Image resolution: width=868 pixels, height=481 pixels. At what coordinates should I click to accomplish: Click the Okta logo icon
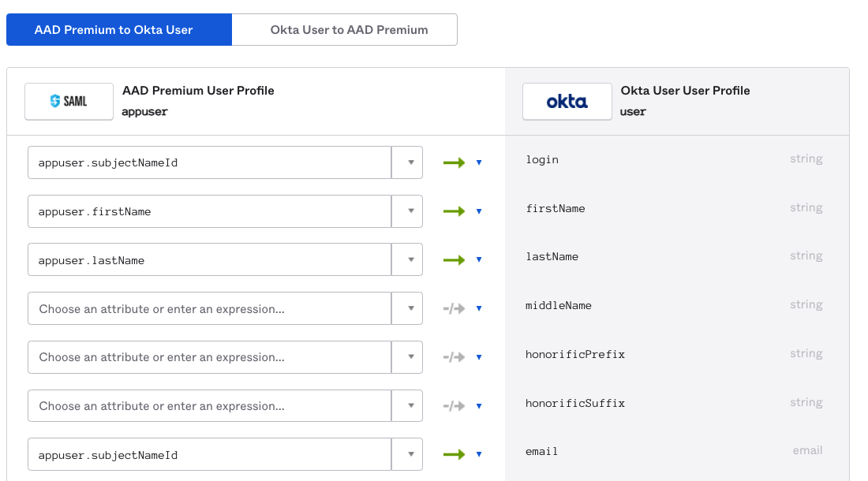567,102
